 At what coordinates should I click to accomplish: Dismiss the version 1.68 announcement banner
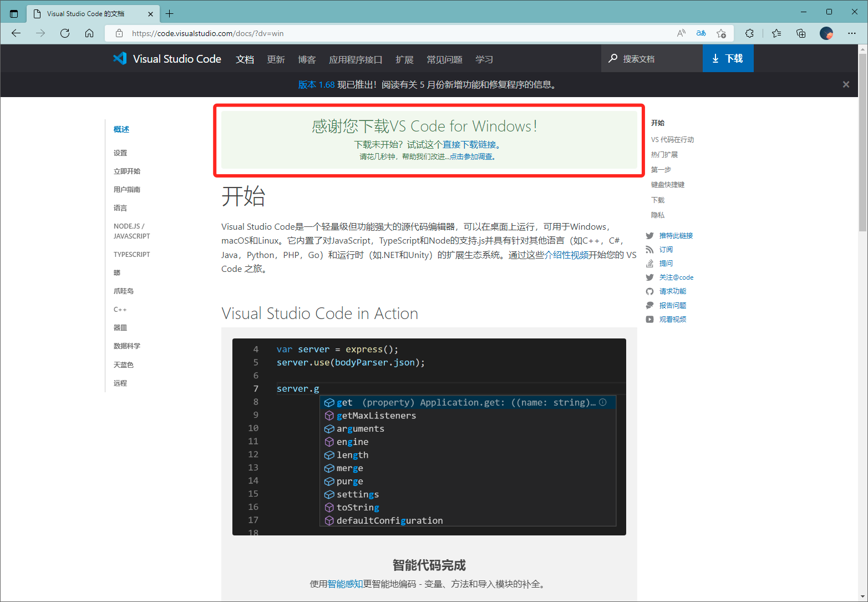click(846, 84)
